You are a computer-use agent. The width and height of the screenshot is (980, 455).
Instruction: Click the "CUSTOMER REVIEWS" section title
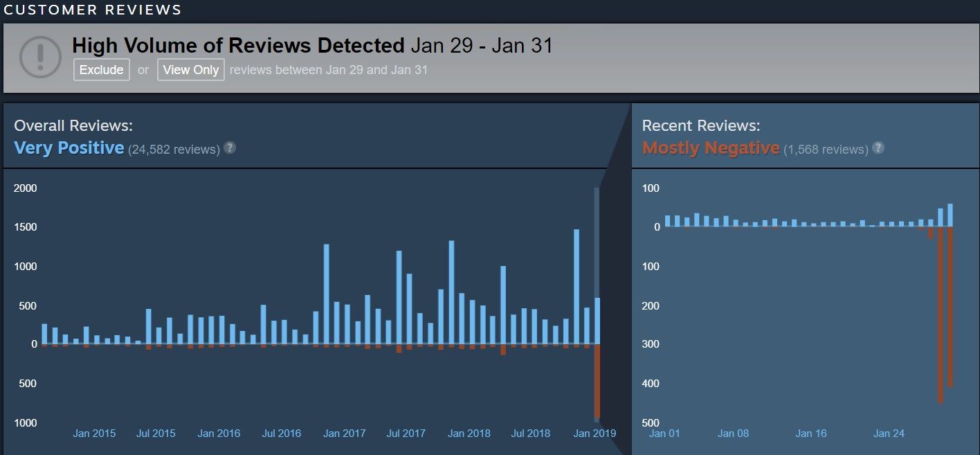coord(93,10)
